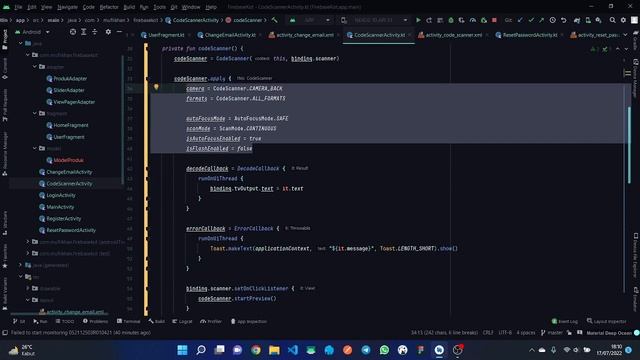Viewport: 640px width, 360px height.
Task: Open Telegram from taskbar
Action: pos(366,350)
